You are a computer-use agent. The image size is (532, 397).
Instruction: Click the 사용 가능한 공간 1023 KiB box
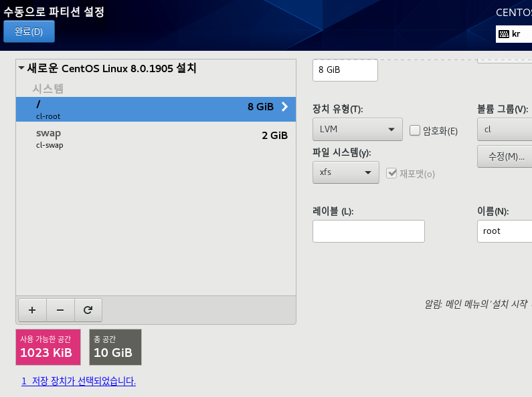click(x=48, y=347)
